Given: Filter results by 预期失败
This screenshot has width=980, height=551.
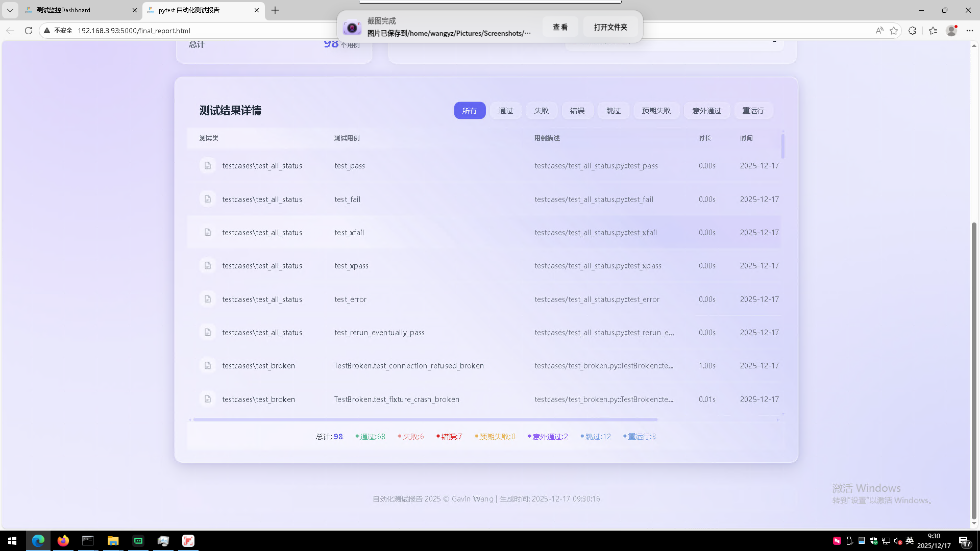Looking at the screenshot, I should [x=656, y=111].
